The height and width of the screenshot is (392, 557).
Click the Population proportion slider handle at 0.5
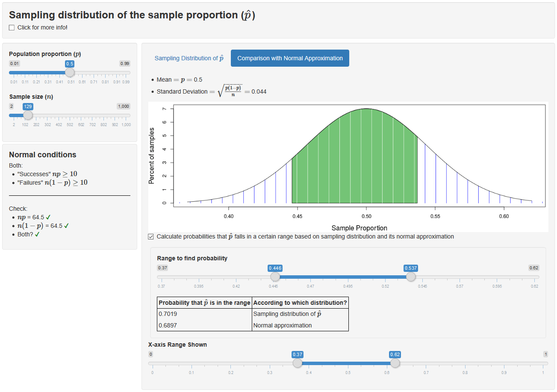click(70, 72)
